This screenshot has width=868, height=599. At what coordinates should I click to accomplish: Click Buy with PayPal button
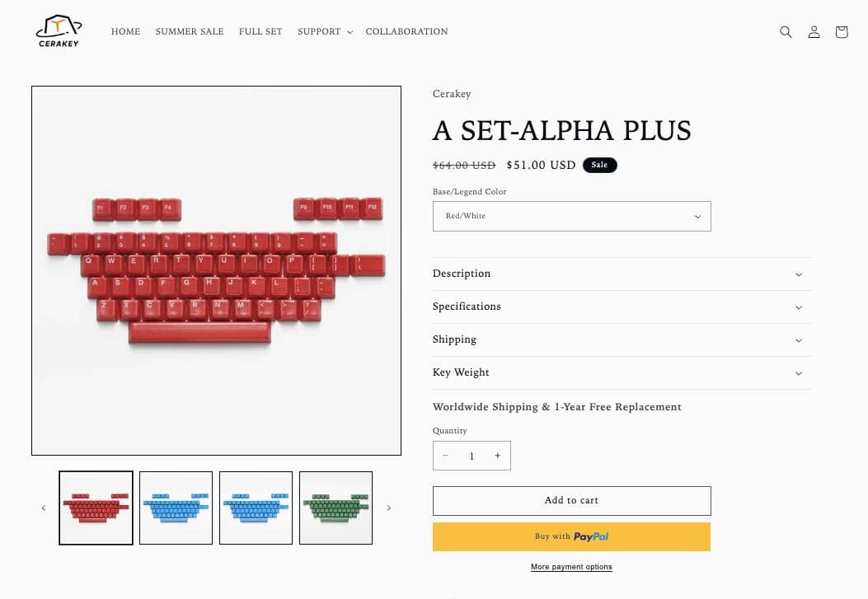tap(571, 536)
